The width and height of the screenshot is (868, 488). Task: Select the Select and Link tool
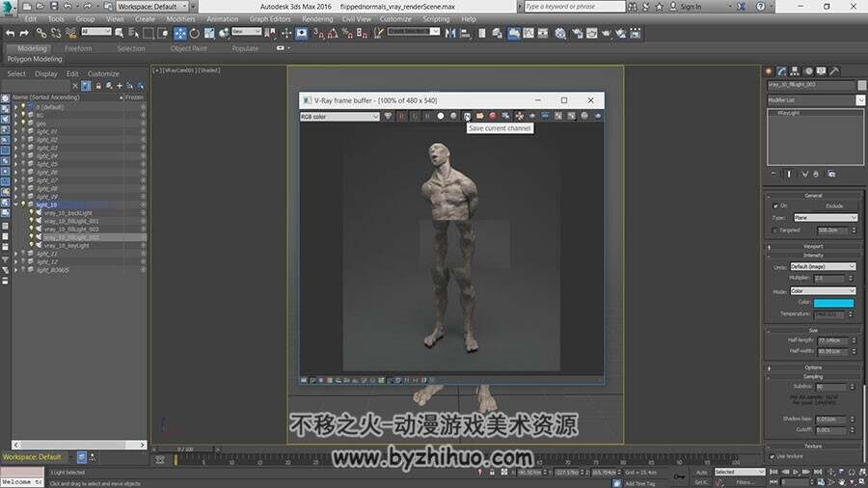[x=41, y=33]
